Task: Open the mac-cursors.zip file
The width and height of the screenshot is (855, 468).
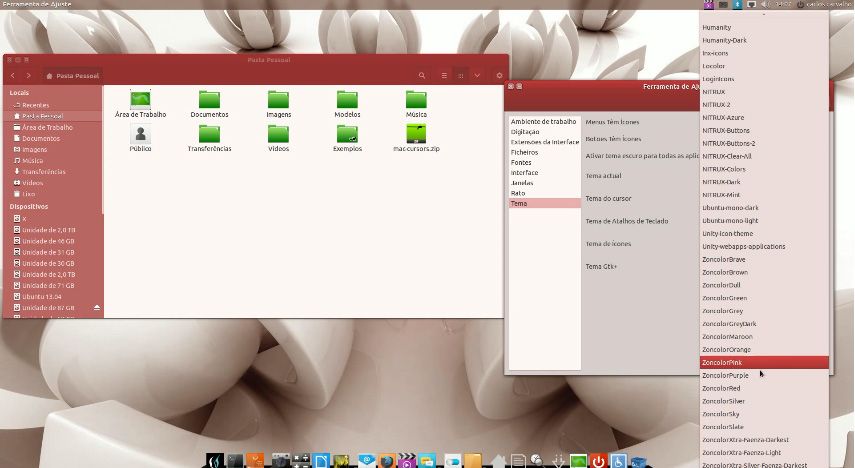Action: click(416, 134)
